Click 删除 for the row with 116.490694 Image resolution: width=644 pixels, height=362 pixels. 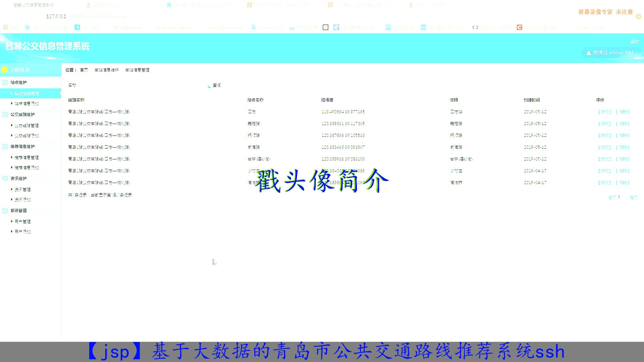pos(623,112)
